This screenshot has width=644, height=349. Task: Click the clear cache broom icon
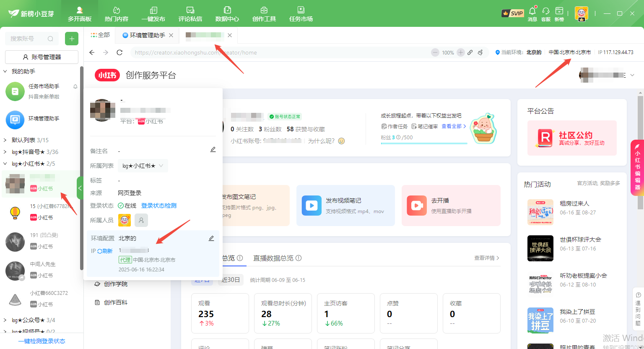(480, 52)
